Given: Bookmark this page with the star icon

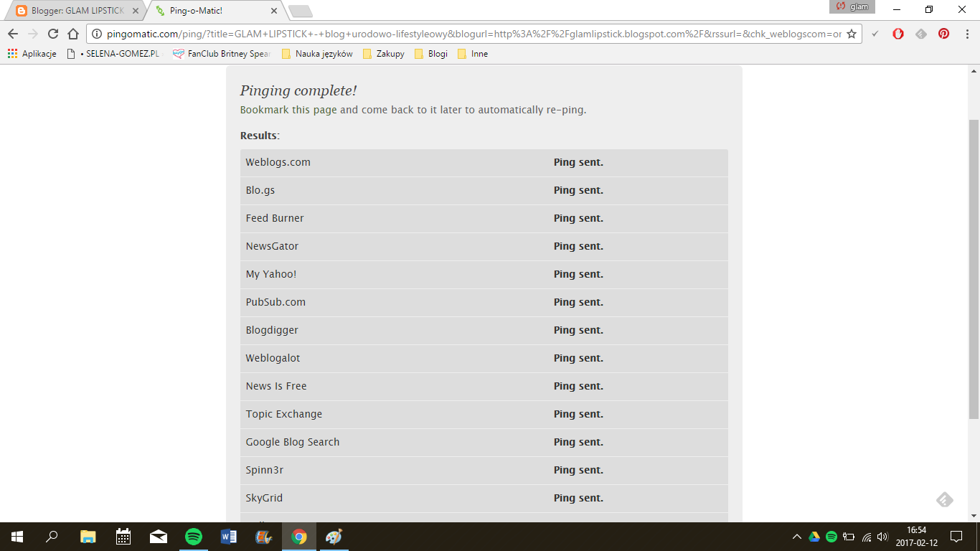Looking at the screenshot, I should [852, 34].
